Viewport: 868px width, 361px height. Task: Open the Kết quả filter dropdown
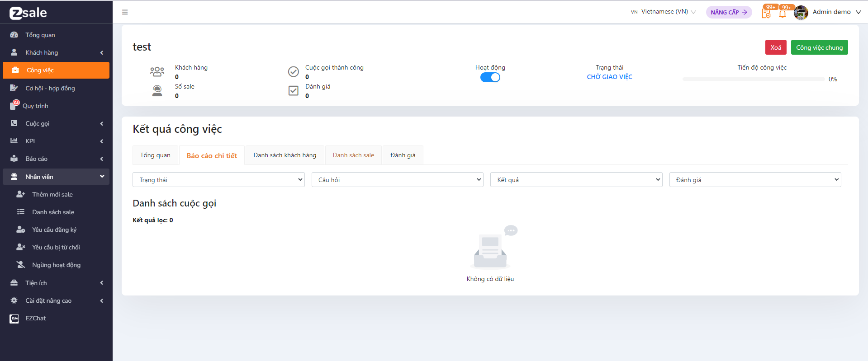(576, 180)
